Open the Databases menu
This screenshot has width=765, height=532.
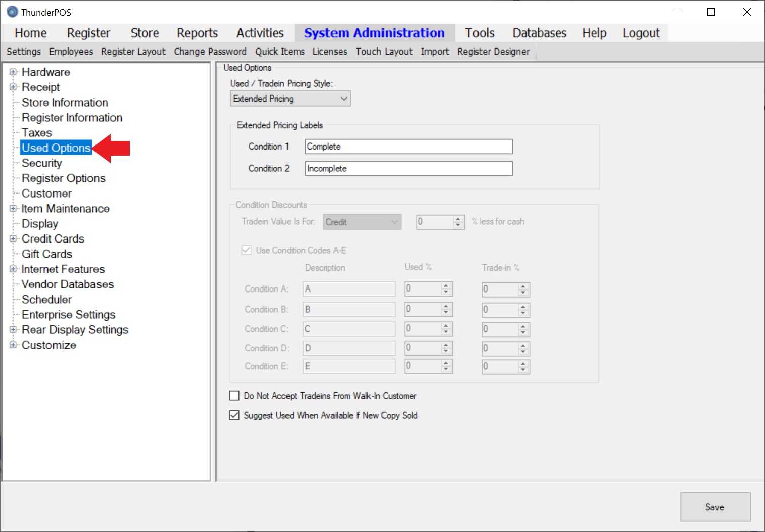pos(539,33)
